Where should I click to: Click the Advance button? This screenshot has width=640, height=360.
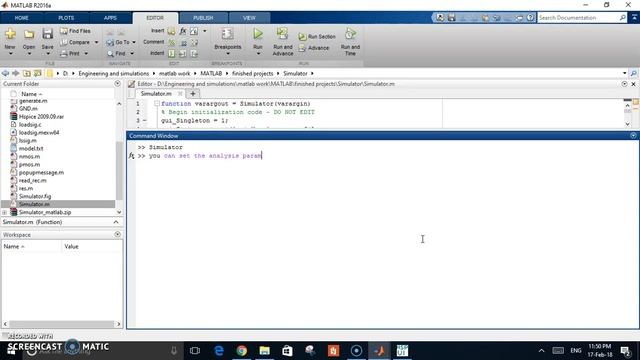(314, 48)
